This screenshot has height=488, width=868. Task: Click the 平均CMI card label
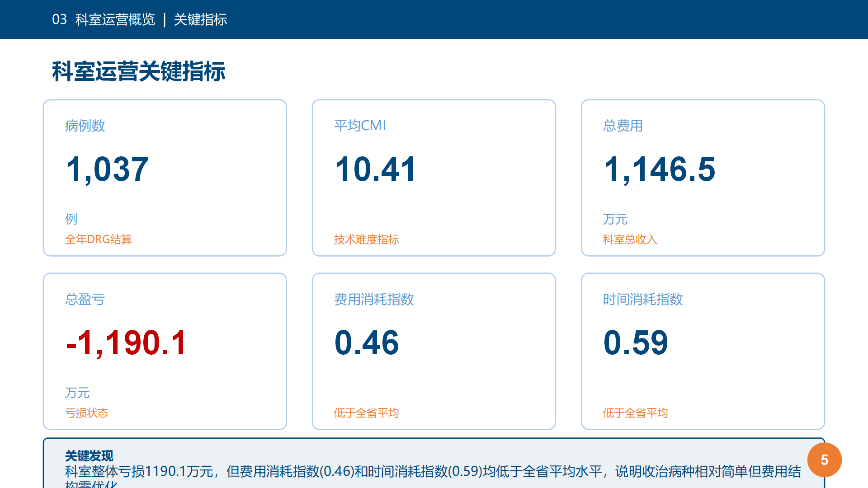(x=360, y=126)
